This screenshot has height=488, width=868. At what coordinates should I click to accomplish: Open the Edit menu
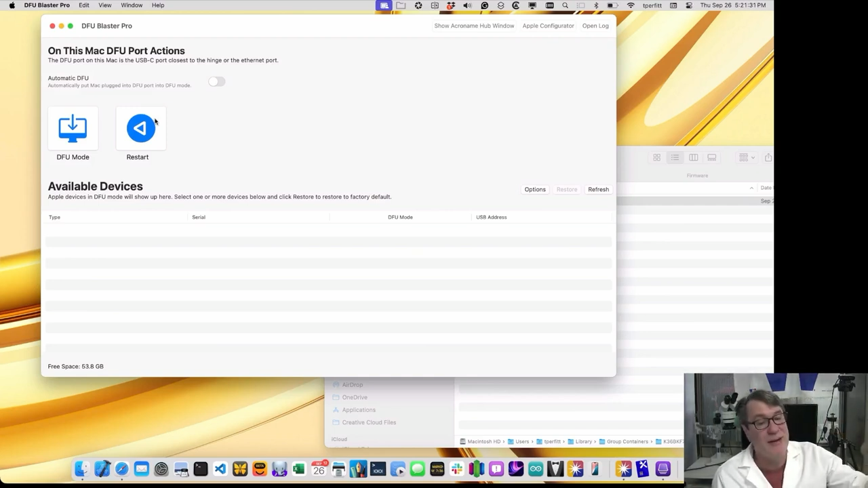tap(84, 5)
